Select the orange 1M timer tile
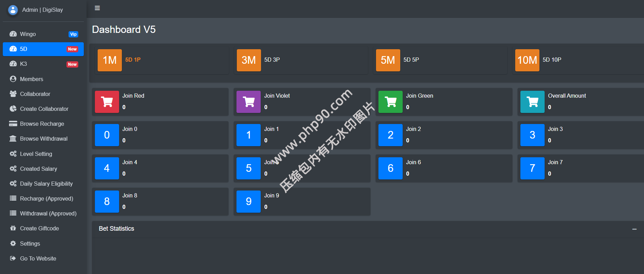The width and height of the screenshot is (644, 274). [109, 60]
